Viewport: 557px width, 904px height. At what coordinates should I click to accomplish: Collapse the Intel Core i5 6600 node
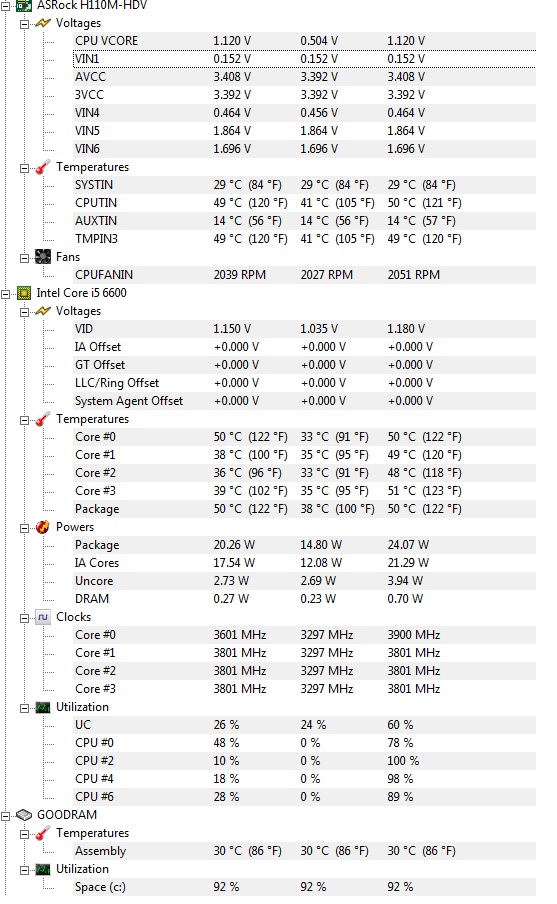(x=6, y=293)
